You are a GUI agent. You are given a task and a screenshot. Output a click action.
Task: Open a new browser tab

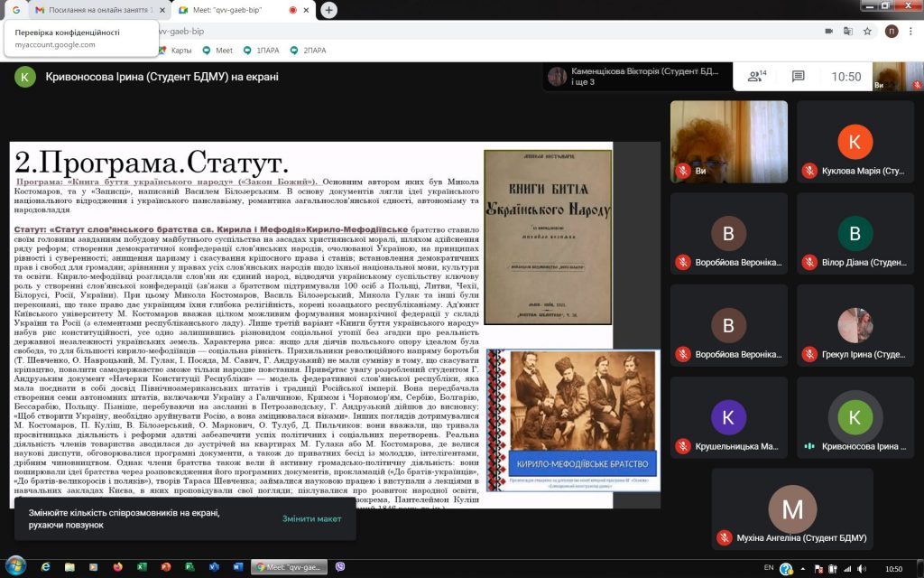click(328, 10)
